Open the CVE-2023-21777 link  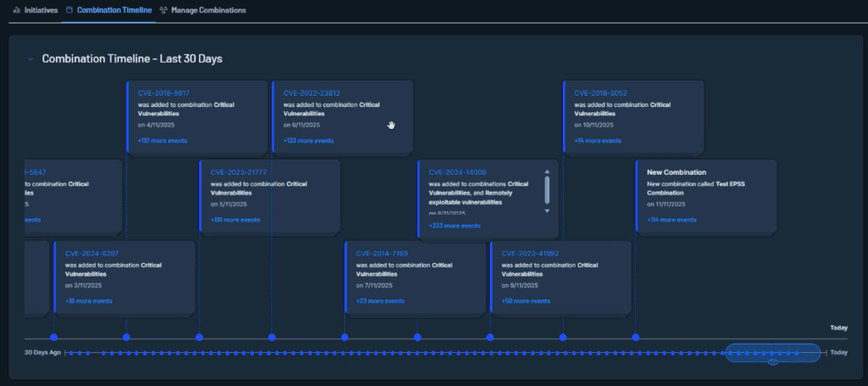(x=239, y=171)
